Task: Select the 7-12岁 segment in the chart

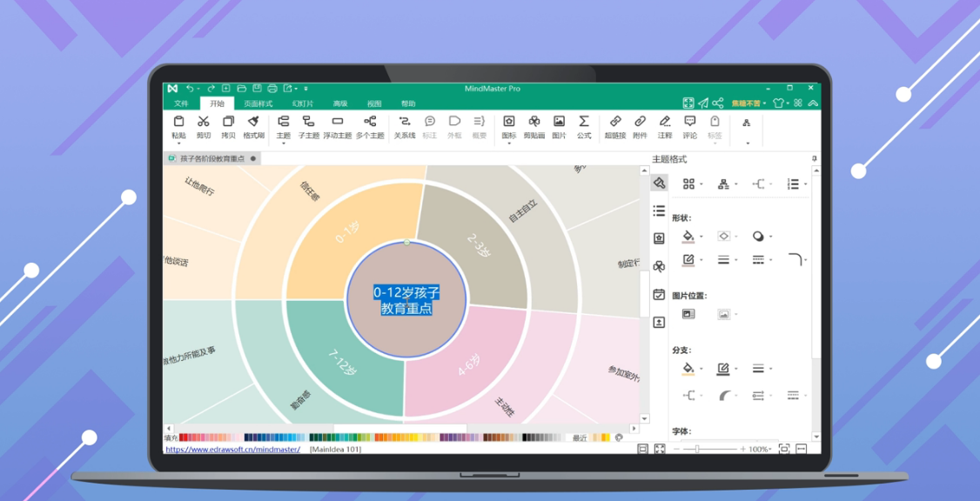Action: 342,363
